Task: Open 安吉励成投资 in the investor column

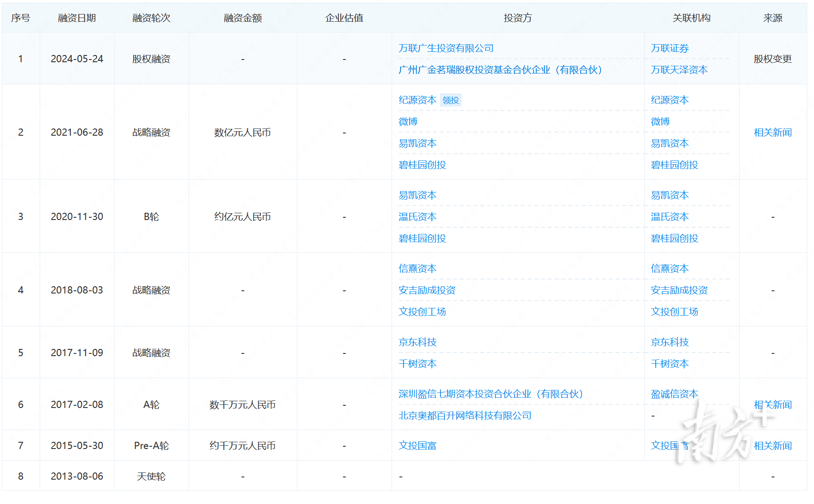Action: 427,290
